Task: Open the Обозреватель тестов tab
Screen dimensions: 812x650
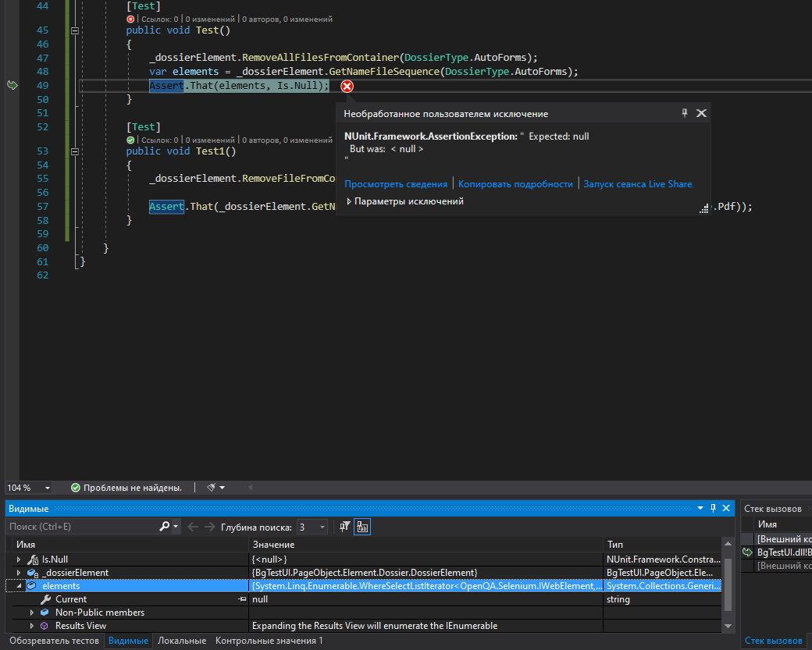Action: click(x=53, y=641)
